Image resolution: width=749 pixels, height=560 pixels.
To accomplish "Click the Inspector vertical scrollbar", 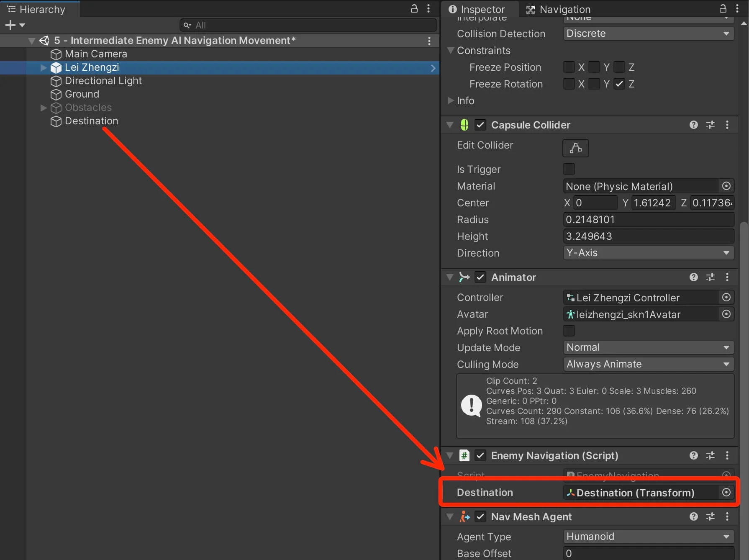I will pos(744,391).
